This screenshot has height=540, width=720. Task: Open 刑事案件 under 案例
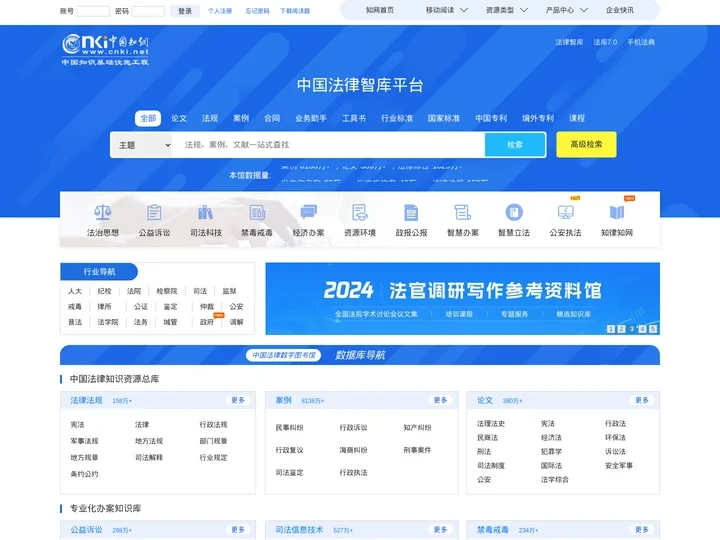tap(417, 450)
